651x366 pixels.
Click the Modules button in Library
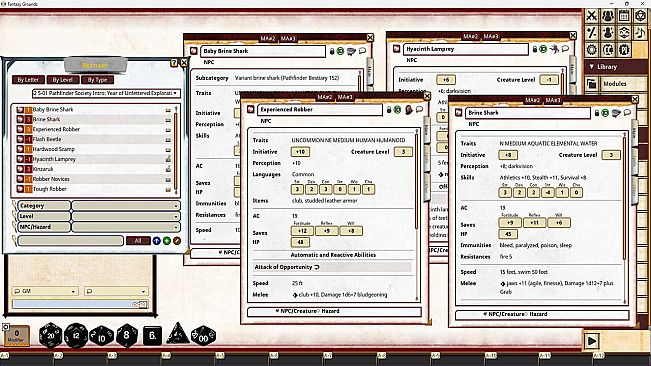click(x=615, y=83)
